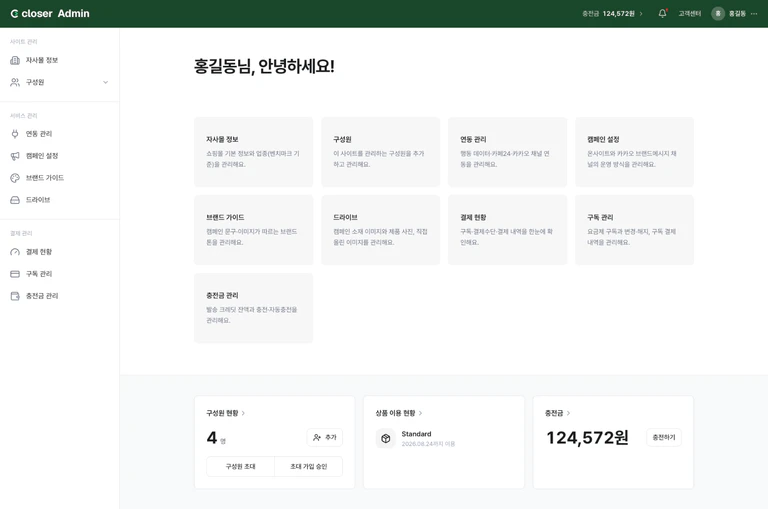Open the 캠페인 설정 card in main area
Screen dimensions: 768x509
click(634, 152)
